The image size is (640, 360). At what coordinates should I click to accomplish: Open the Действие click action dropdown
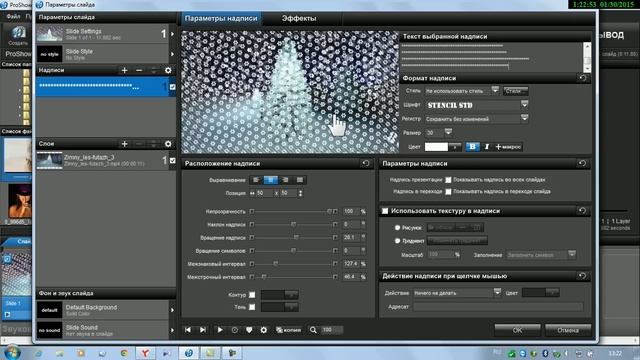tap(497, 293)
